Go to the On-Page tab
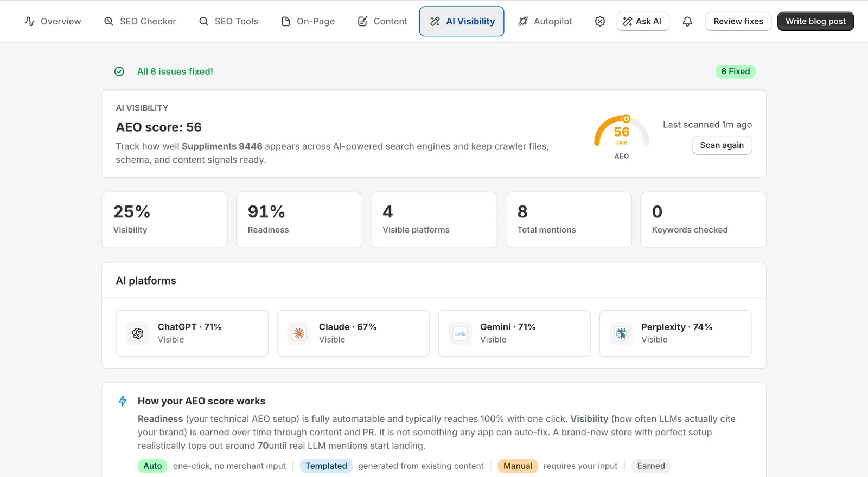The height and width of the screenshot is (477, 868). (x=308, y=21)
